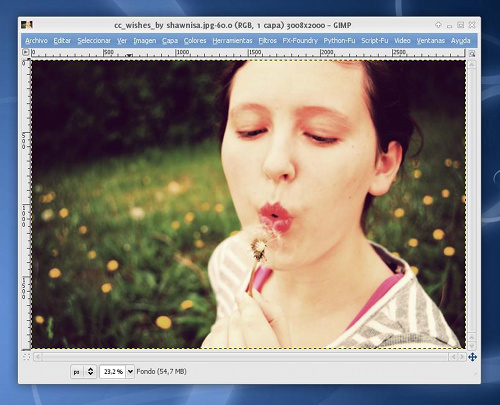Click the GIMP window icon in title bar
Screen dimensions: 500x405
pyautogui.click(x=27, y=25)
